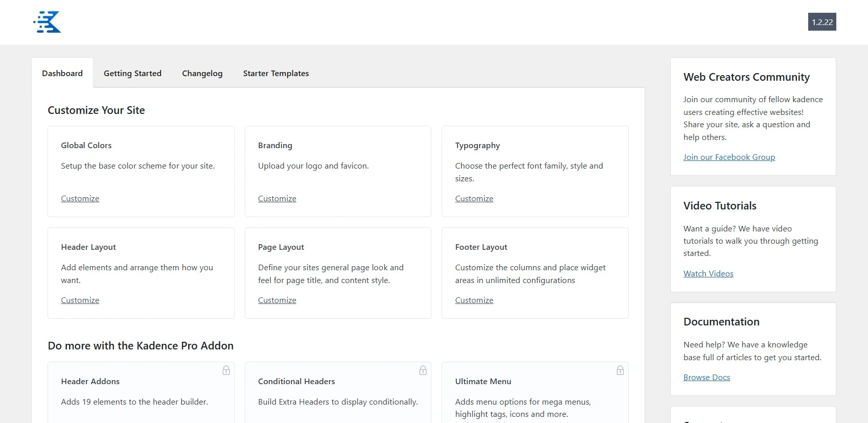Viewport: 868px width, 423px height.
Task: Click the Conditional Headers card title
Action: tap(296, 381)
